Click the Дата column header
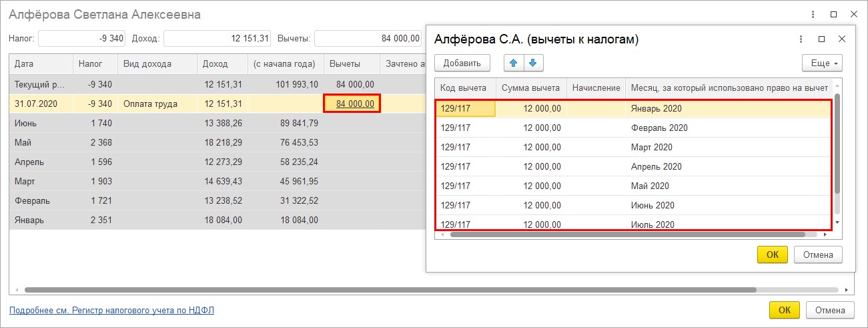The image size is (868, 328). pos(41,64)
